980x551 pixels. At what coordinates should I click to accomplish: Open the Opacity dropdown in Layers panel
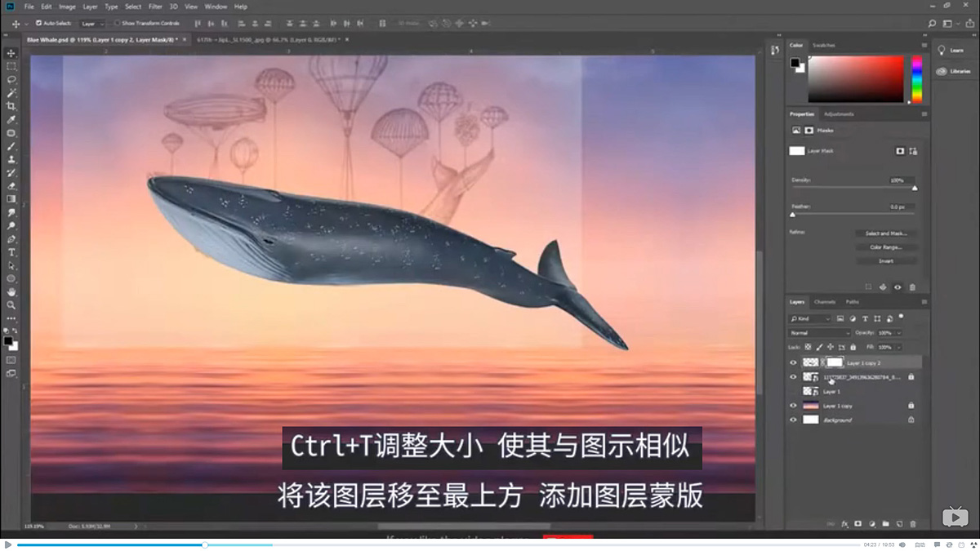[890, 332]
